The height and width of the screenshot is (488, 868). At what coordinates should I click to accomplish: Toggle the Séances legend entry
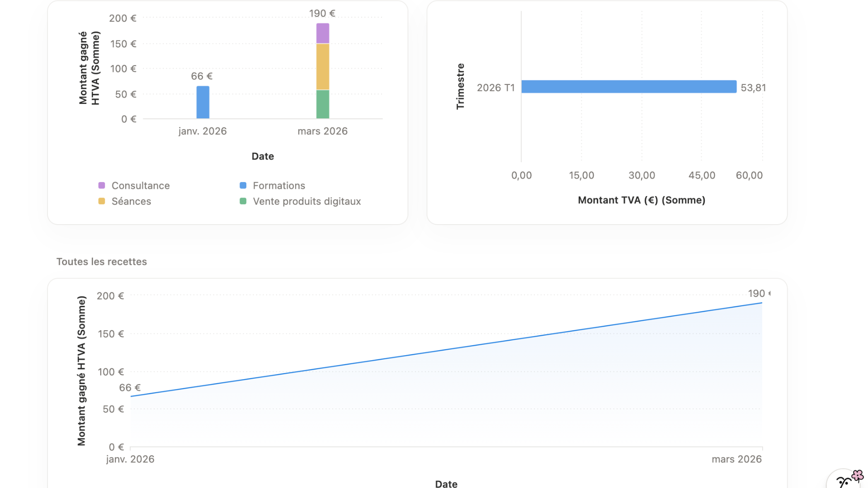(x=131, y=202)
